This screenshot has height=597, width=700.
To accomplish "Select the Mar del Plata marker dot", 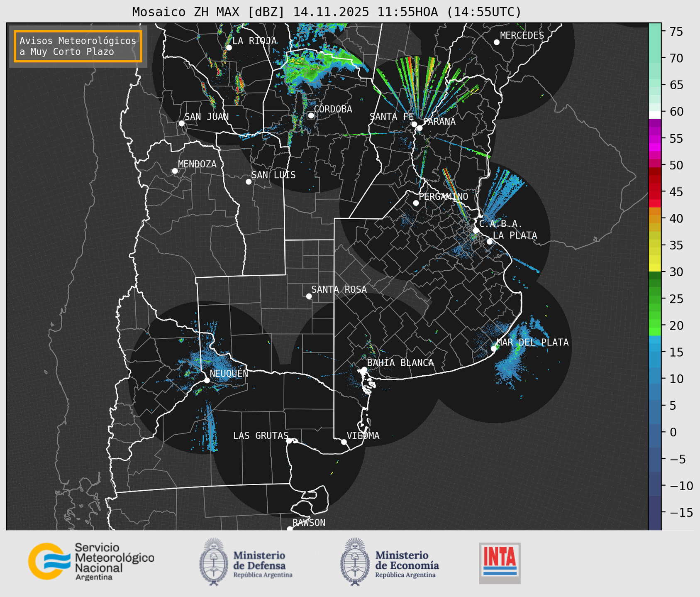I will 493,348.
